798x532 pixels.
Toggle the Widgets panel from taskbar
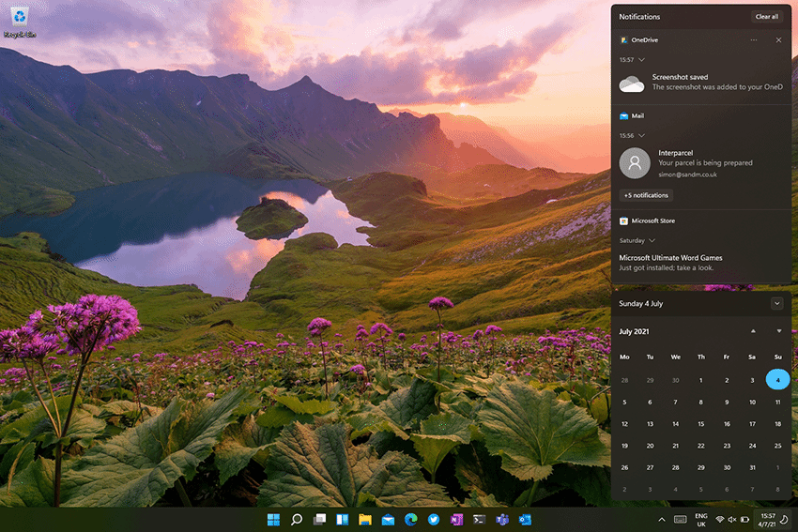tap(342, 519)
